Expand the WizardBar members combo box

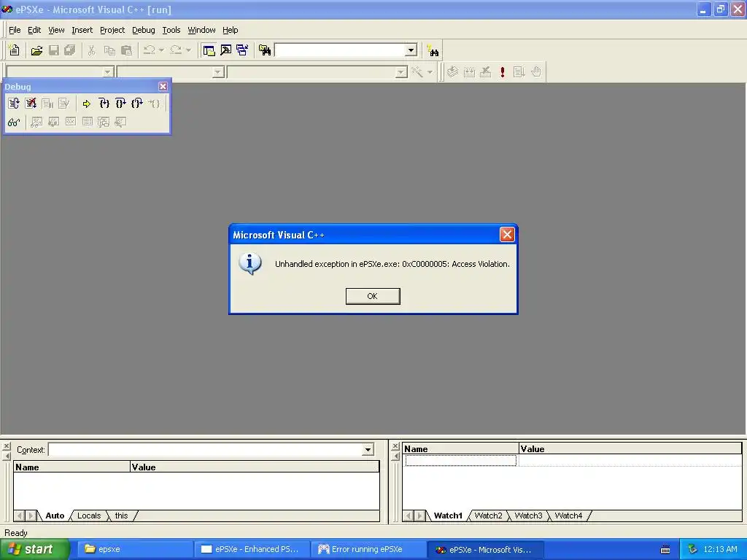402,72
